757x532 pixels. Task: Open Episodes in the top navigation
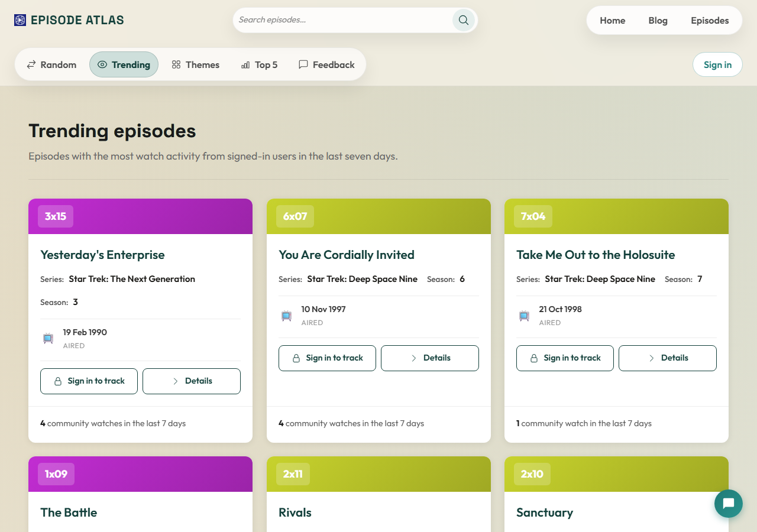pyautogui.click(x=710, y=21)
